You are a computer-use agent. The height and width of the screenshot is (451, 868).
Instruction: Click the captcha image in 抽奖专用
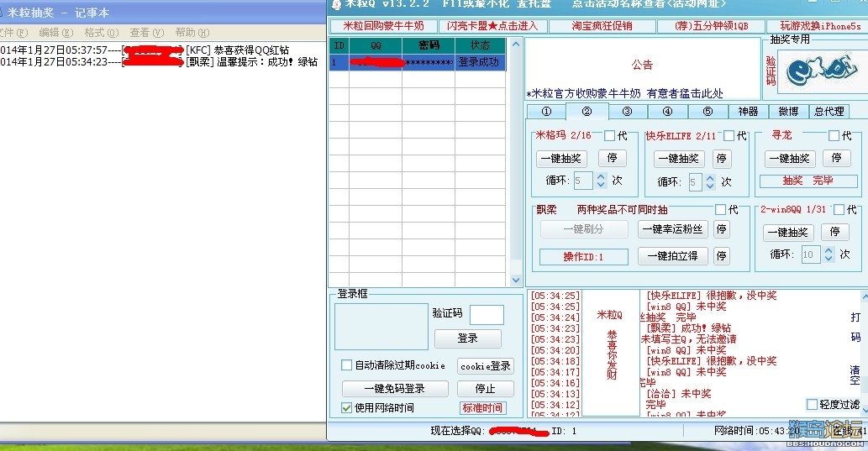pos(823,71)
